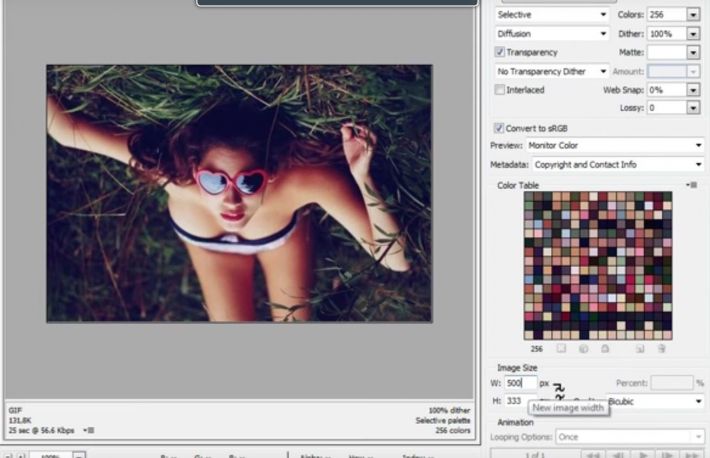The image size is (710, 458).
Task: Click the trash icon below color table
Action: click(x=661, y=348)
